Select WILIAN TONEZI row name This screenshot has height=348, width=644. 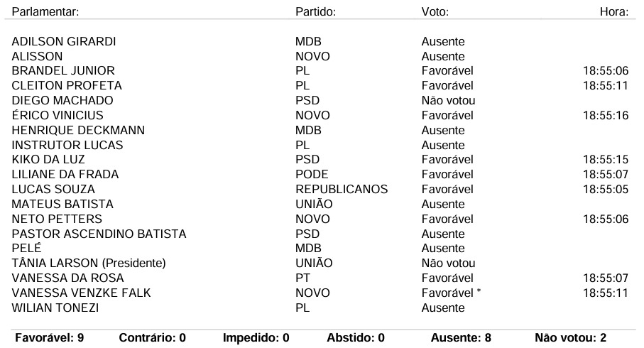tap(55, 308)
